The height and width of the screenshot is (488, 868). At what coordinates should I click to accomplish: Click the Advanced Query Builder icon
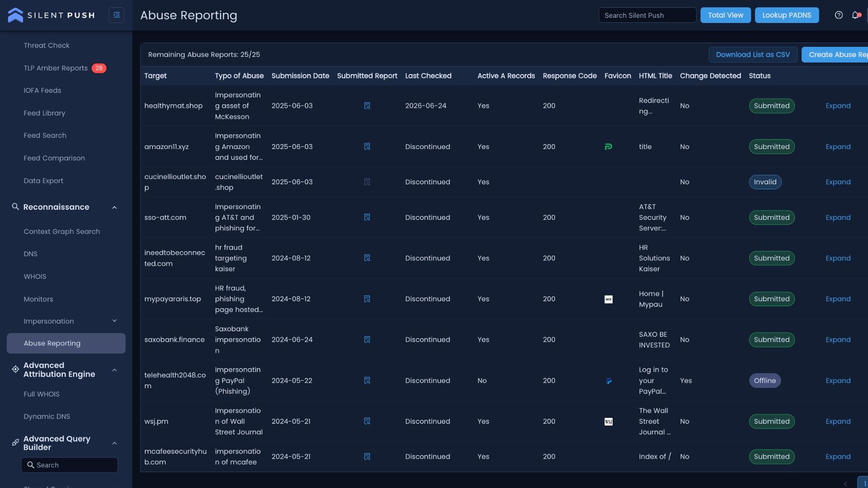pyautogui.click(x=15, y=442)
